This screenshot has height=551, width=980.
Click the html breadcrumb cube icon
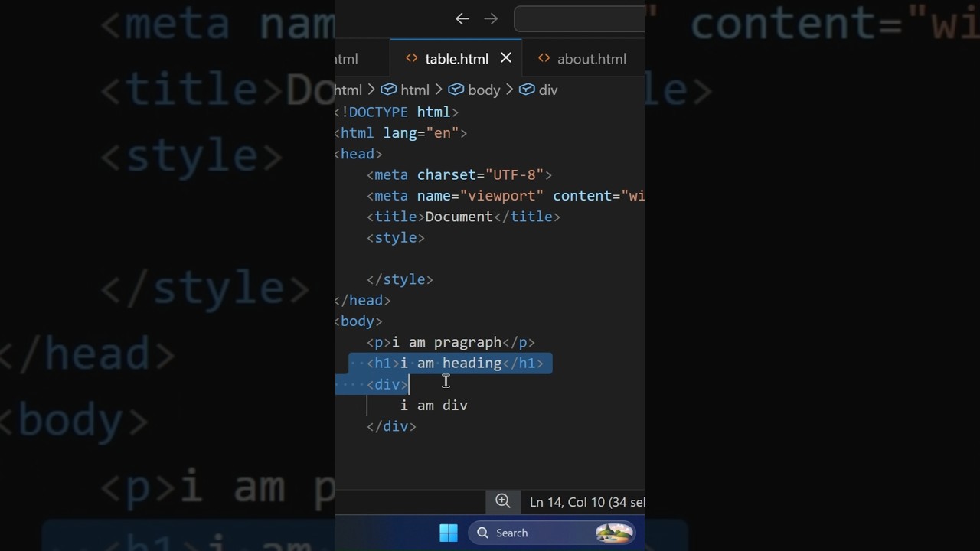(x=389, y=90)
